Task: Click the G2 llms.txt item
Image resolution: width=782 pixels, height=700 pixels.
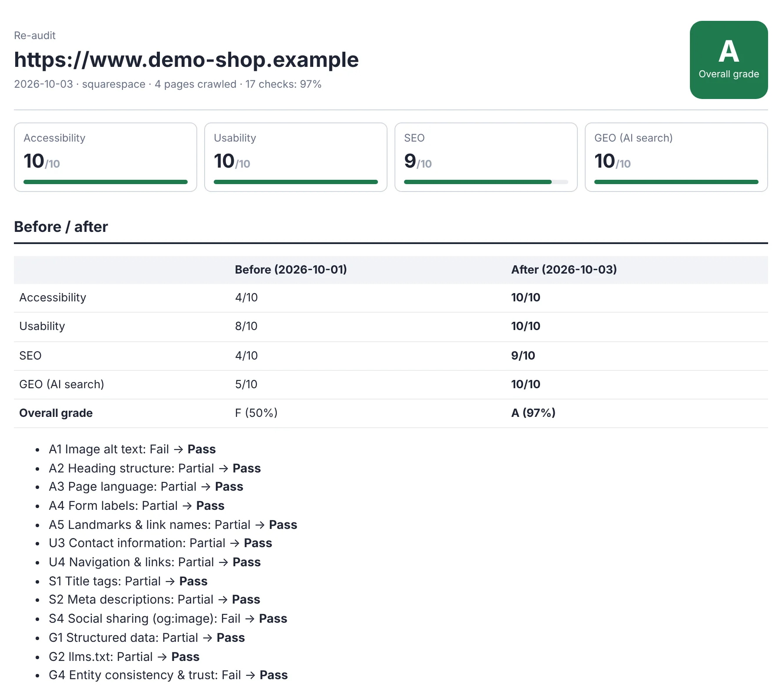Action: pos(124,657)
